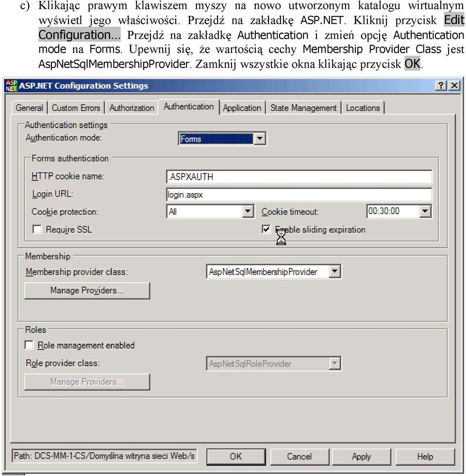Open the Custom Errors tab
This screenshot has width=466, height=476.
76,108
